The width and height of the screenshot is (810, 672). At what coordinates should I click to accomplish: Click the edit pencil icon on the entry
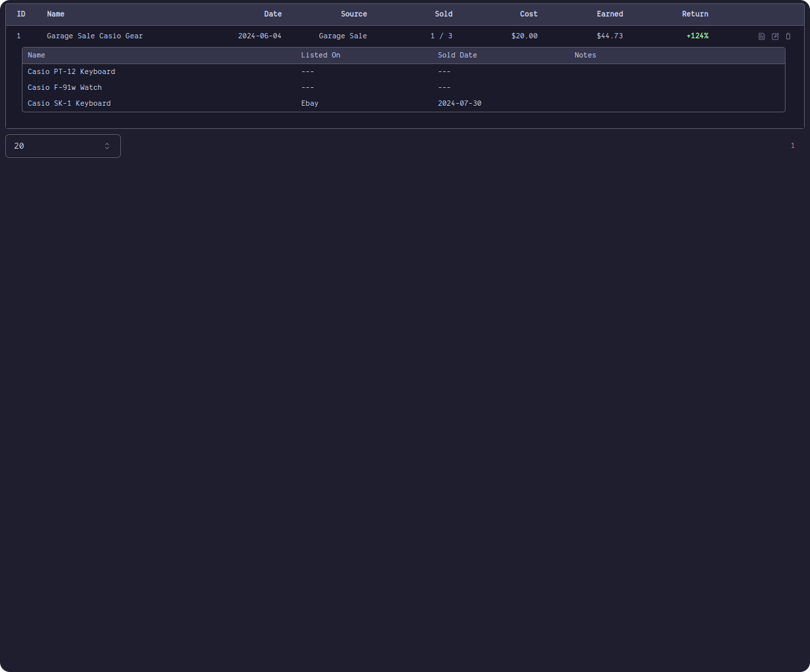tap(774, 36)
